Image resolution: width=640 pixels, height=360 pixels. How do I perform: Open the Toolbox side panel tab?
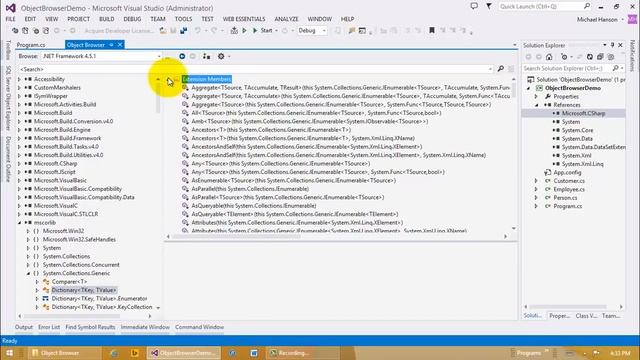[8, 51]
